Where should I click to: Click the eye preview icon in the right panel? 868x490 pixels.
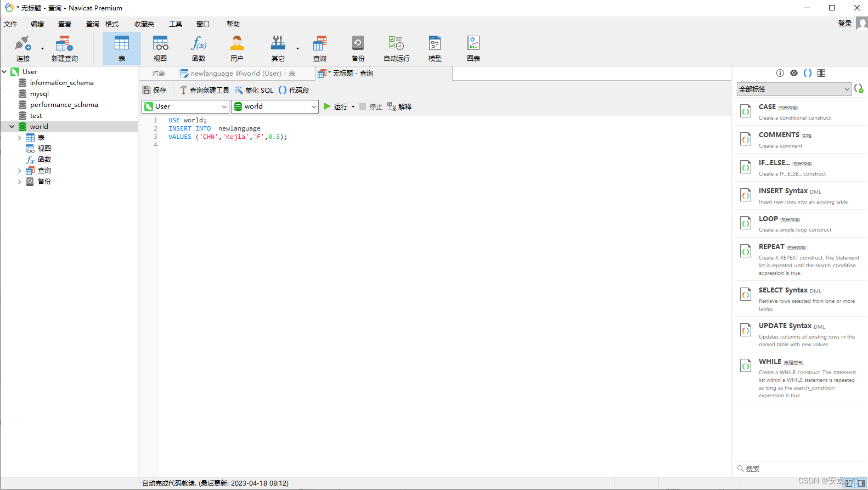[794, 73]
